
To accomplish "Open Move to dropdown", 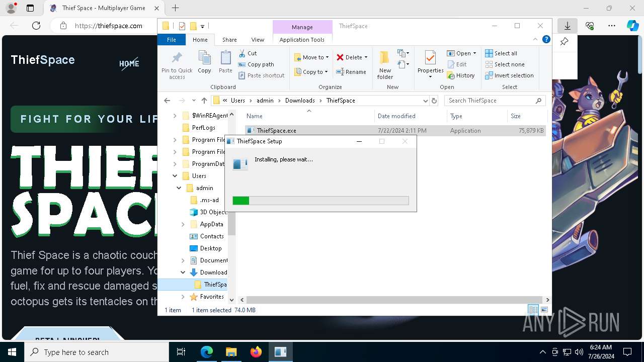I will [x=311, y=57].
